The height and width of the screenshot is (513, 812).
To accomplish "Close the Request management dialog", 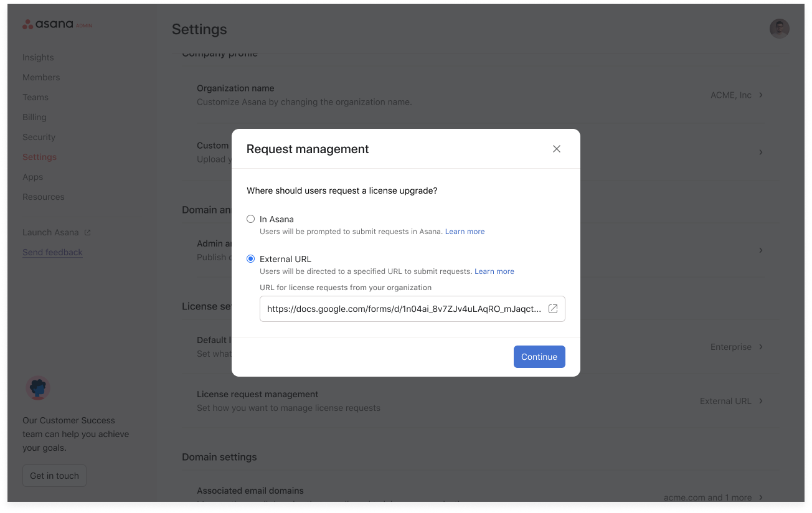I will (556, 149).
